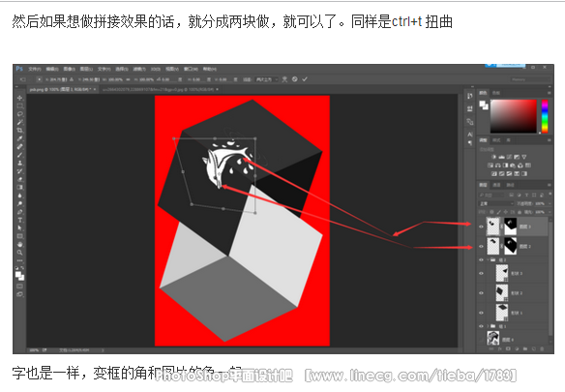Cancel the transform in options bar

pos(295,79)
